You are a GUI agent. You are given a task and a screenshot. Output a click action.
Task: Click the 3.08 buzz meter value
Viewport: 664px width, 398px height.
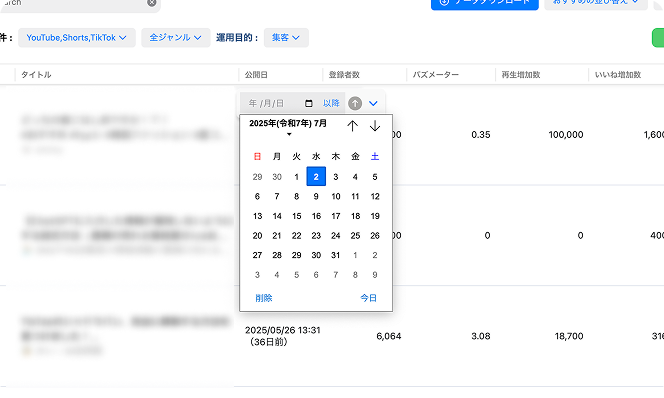tap(481, 336)
